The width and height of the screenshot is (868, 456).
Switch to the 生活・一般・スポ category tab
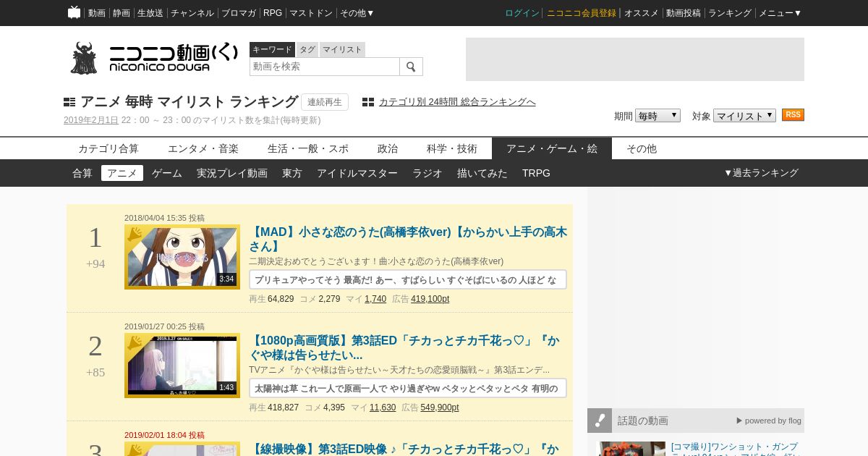(308, 148)
